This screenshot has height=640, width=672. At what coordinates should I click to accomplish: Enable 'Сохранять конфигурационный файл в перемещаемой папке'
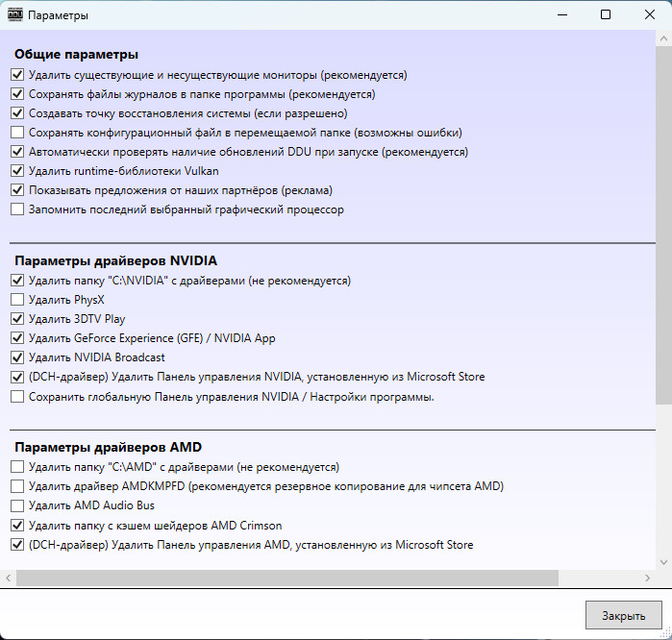[x=17, y=133]
